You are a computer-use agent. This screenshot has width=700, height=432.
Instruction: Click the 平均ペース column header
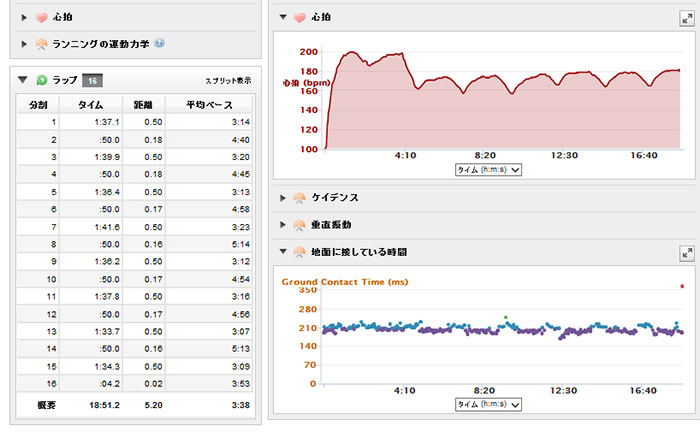click(x=209, y=105)
